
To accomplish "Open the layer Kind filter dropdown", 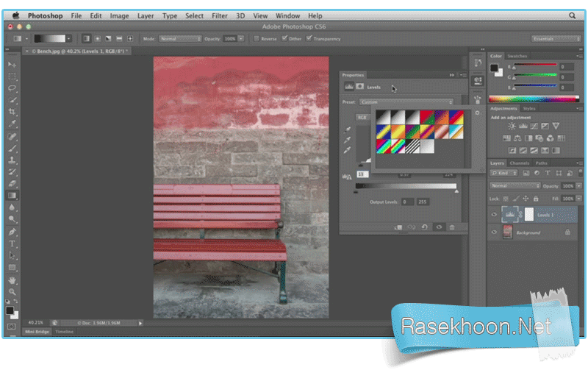I will [x=504, y=173].
